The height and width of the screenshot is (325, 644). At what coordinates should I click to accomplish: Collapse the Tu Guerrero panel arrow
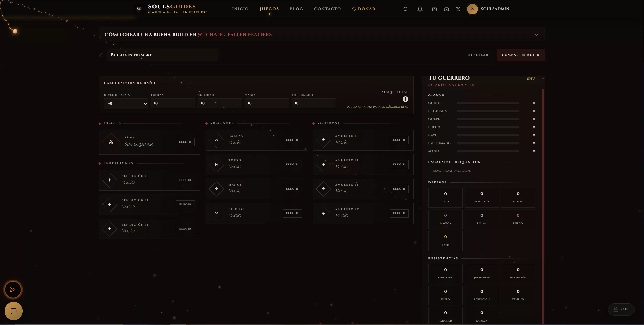pyautogui.click(x=543, y=78)
